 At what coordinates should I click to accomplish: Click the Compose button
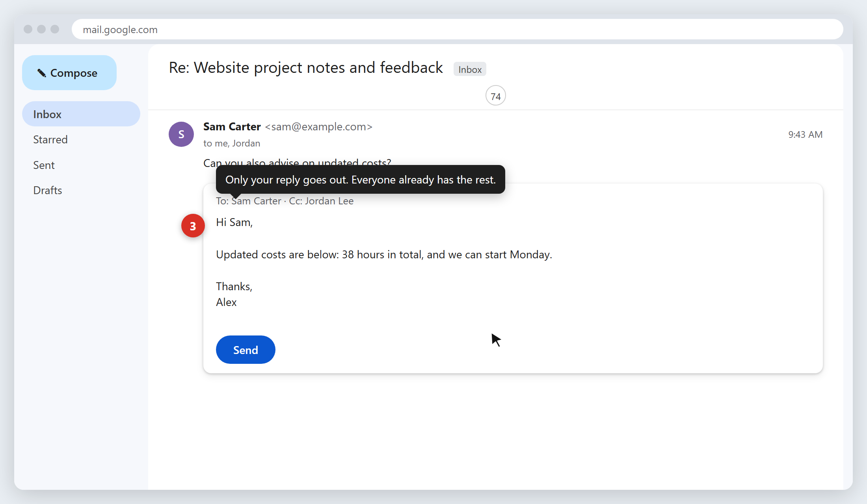pos(69,73)
